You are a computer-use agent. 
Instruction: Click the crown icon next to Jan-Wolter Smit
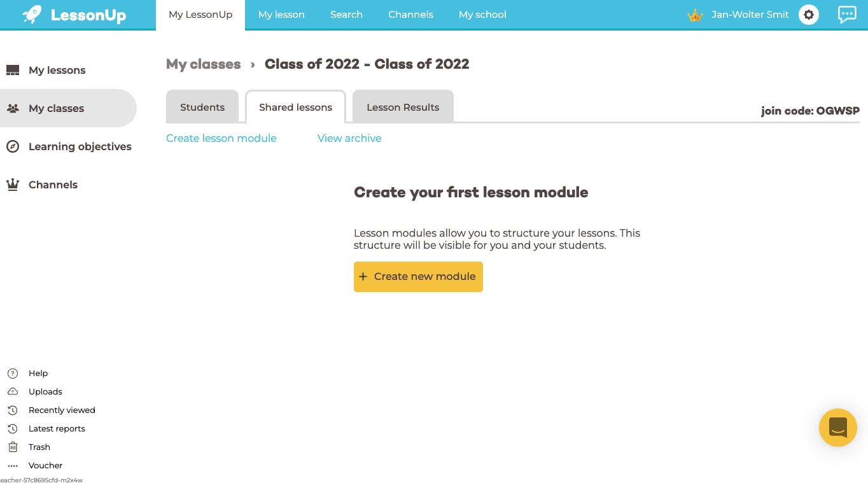[695, 15]
